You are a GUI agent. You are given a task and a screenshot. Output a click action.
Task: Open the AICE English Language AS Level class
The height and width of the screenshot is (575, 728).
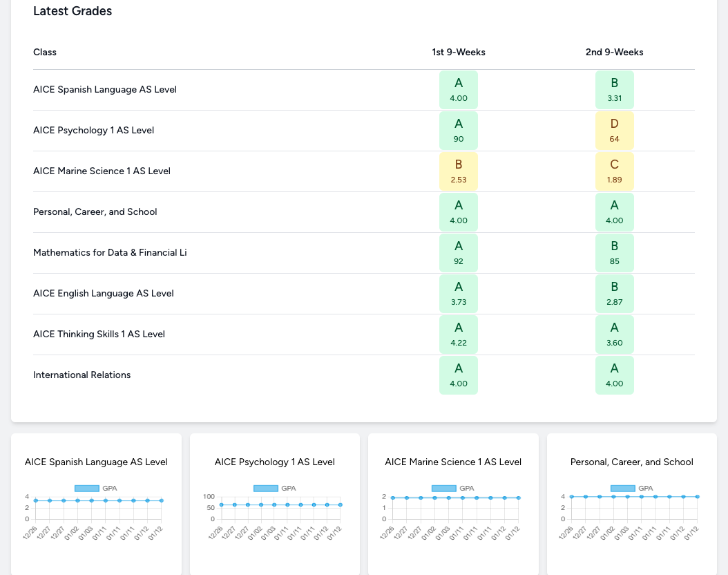103,293
